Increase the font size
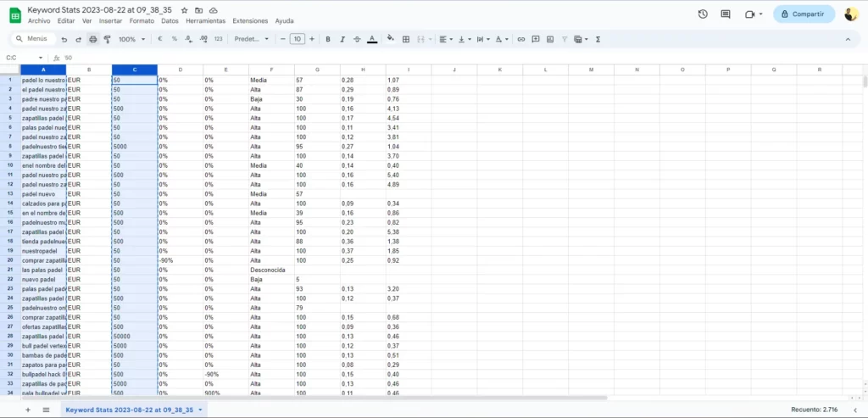Image resolution: width=868 pixels, height=418 pixels. click(312, 39)
